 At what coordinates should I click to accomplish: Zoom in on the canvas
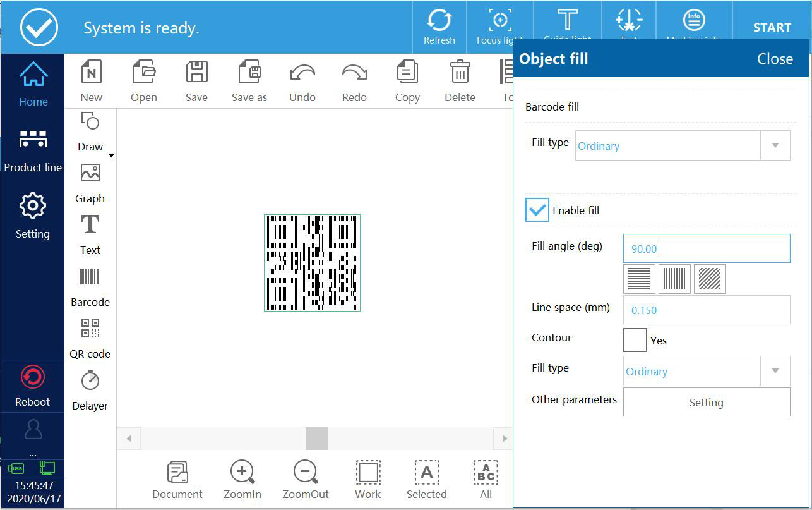(x=242, y=472)
